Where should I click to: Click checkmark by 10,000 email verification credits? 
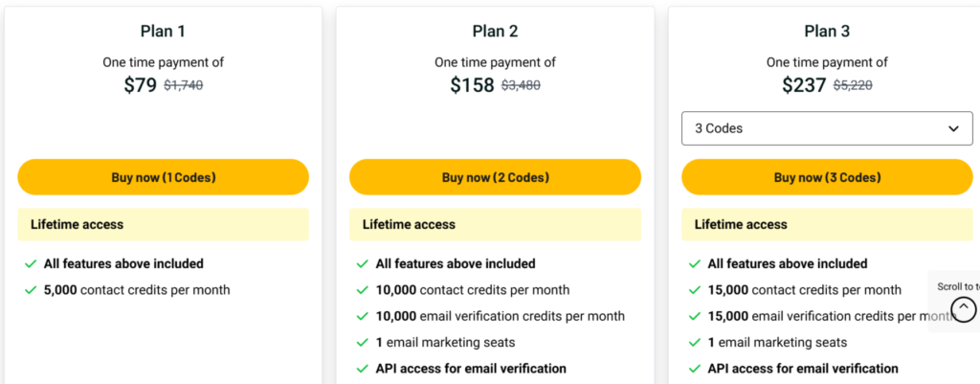coord(362,316)
